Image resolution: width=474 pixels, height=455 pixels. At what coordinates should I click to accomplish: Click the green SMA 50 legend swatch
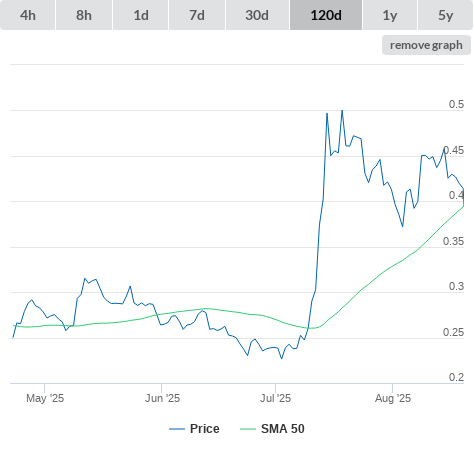(x=248, y=429)
